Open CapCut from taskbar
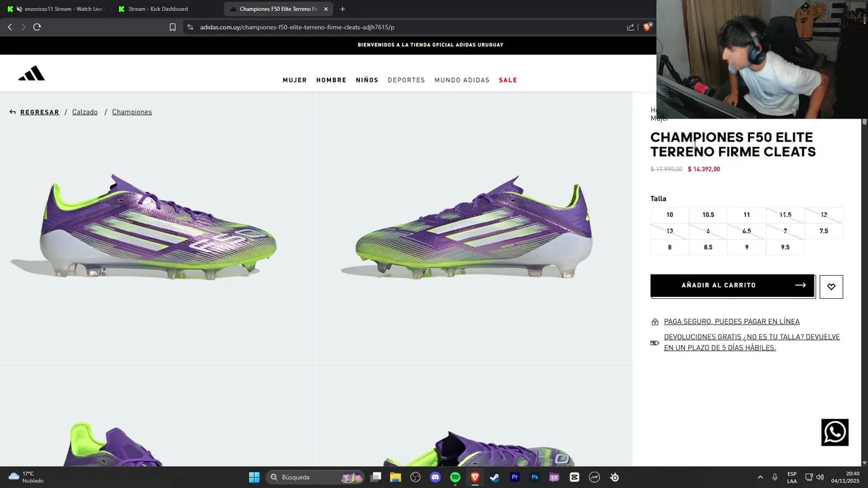Image resolution: width=868 pixels, height=488 pixels. (x=574, y=477)
